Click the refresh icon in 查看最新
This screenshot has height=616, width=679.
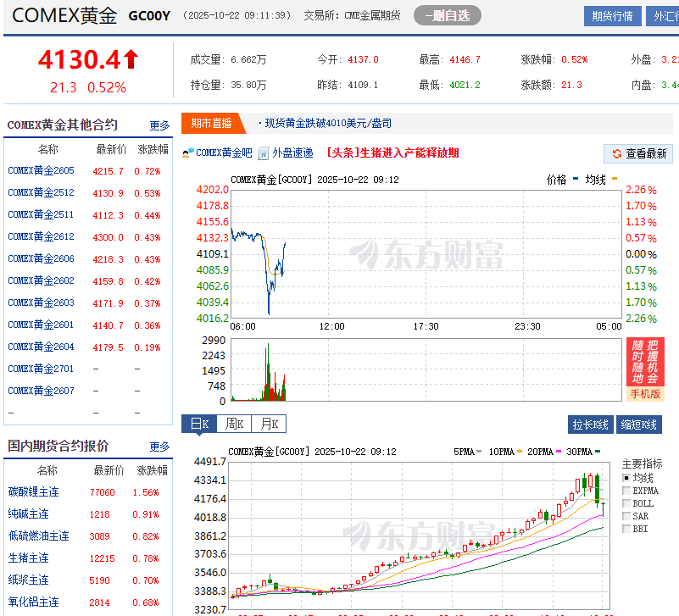pyautogui.click(x=616, y=153)
